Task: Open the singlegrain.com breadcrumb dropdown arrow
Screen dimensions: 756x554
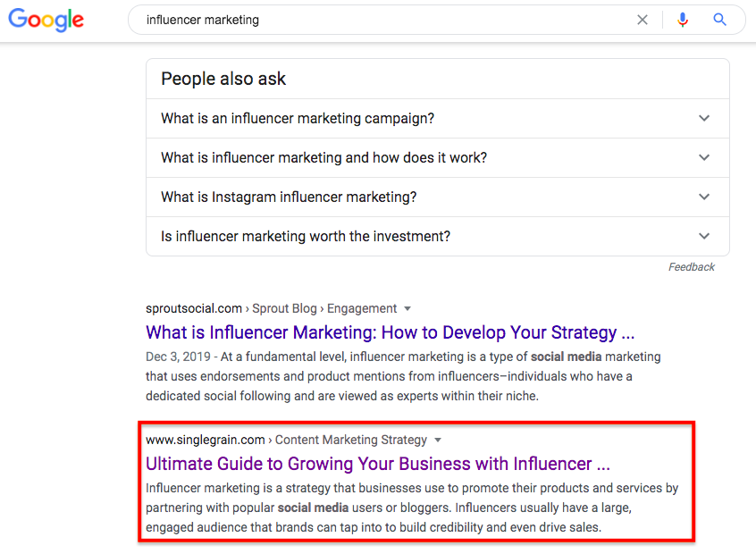Action: click(437, 440)
